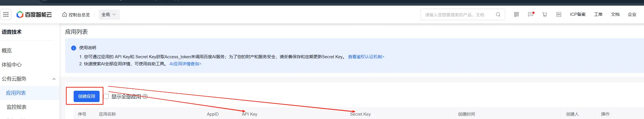This screenshot has height=119, width=644.
Task: Open the AI应用详情查询 link
Action: click(x=185, y=64)
